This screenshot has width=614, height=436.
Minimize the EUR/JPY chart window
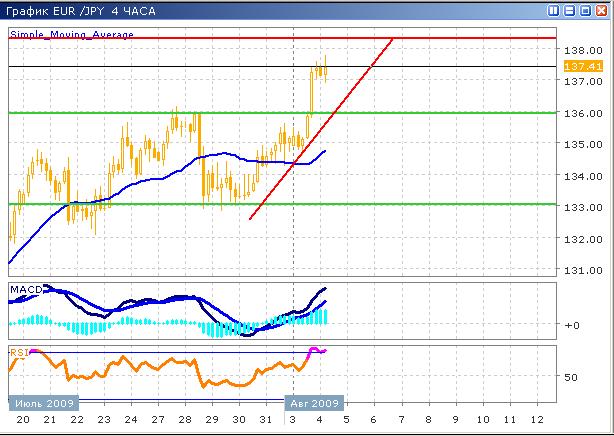tap(569, 11)
